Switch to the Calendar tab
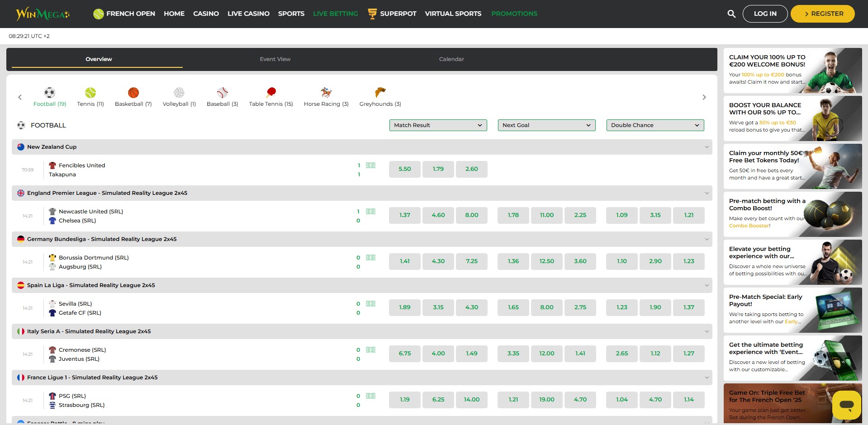The width and height of the screenshot is (868, 425). [x=451, y=59]
